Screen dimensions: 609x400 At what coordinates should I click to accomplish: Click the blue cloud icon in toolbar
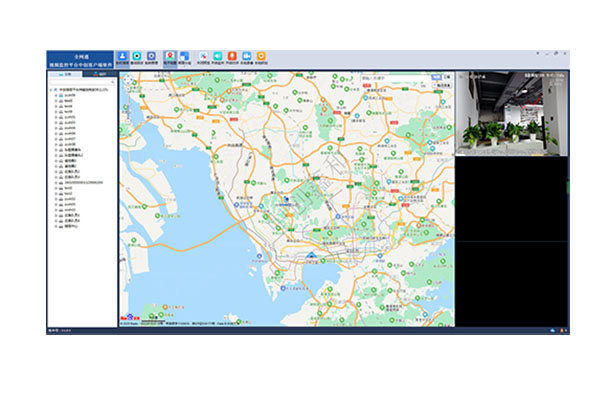coord(246,56)
